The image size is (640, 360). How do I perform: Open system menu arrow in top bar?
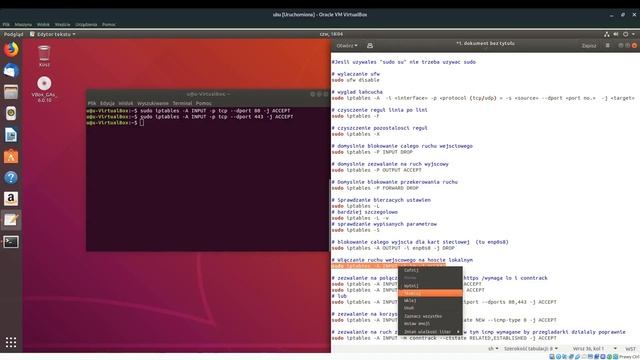(633, 34)
